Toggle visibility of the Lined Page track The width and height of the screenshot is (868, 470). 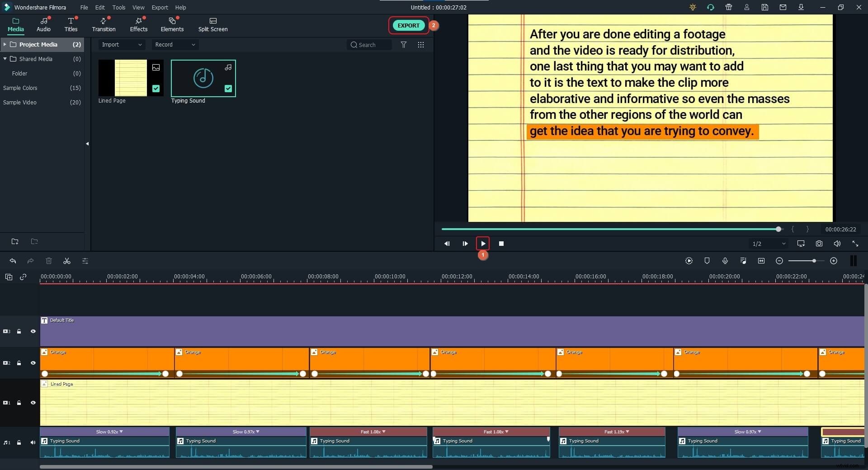click(x=33, y=403)
